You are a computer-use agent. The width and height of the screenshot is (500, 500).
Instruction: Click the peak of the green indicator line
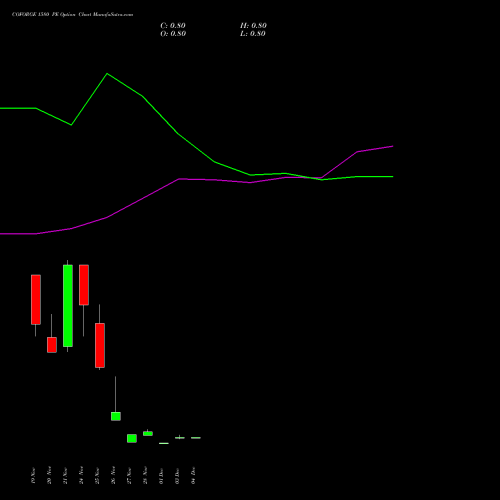tap(107, 74)
